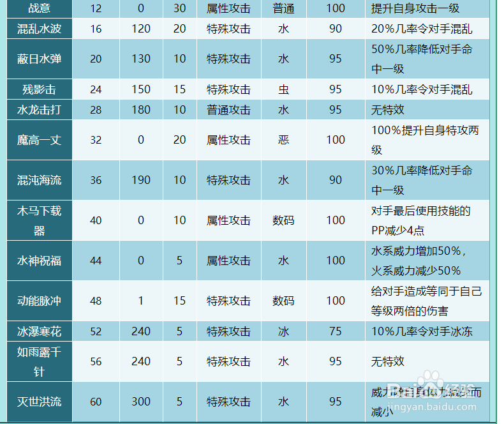Viewport: 504px width, 424px height.
Task: Select the skill name 冰瀑寒花
Action: (x=39, y=331)
